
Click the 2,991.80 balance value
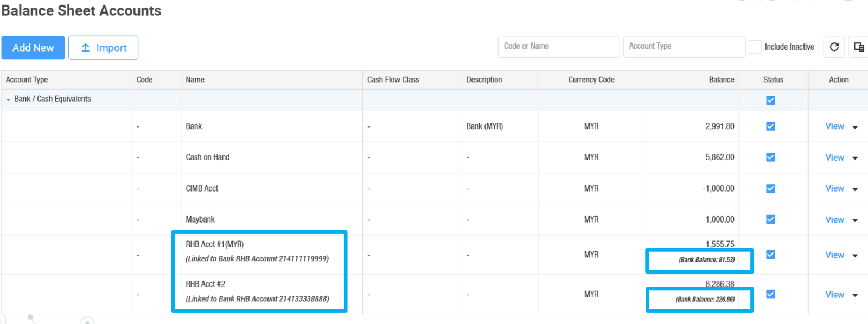point(720,126)
